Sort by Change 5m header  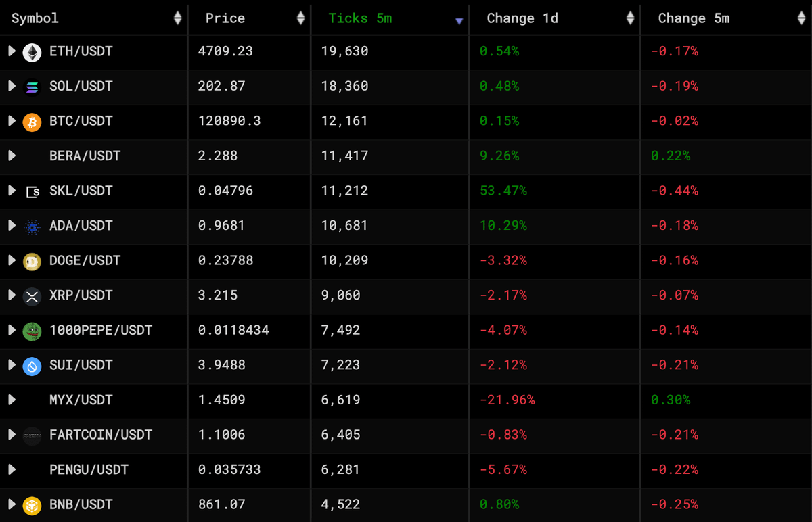[x=802, y=18]
